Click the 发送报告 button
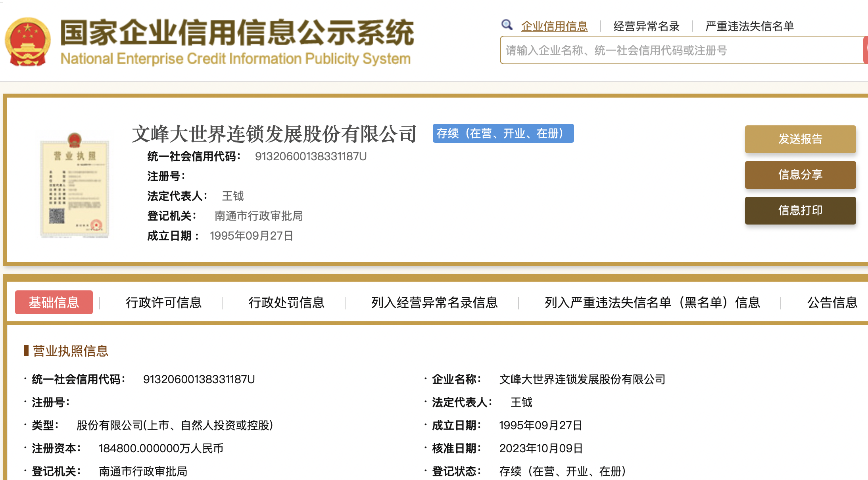 800,139
